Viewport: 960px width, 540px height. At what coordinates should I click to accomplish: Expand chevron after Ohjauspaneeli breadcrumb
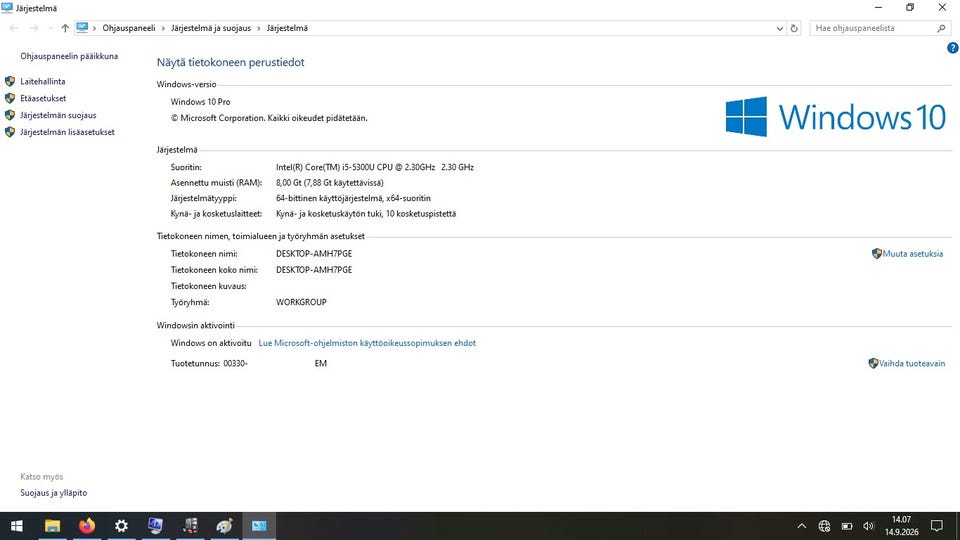click(x=163, y=28)
